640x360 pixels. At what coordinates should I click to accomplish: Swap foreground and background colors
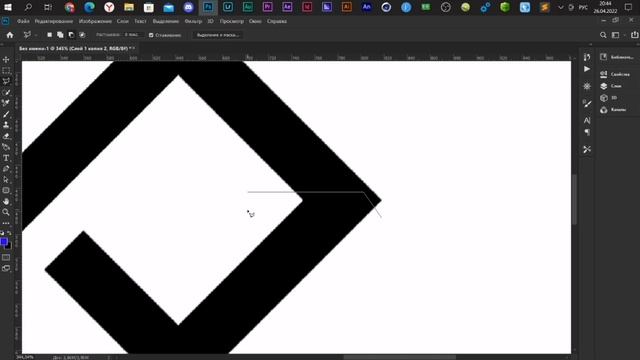point(9,233)
